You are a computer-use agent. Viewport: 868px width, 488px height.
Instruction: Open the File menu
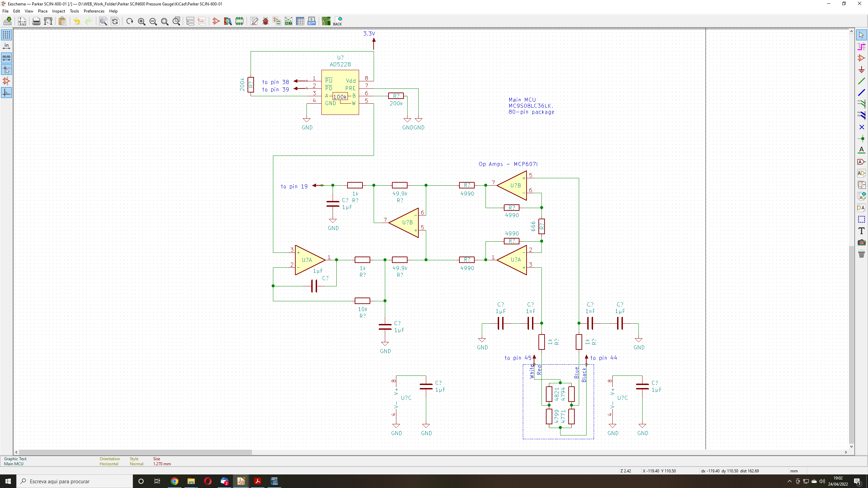coord(5,11)
